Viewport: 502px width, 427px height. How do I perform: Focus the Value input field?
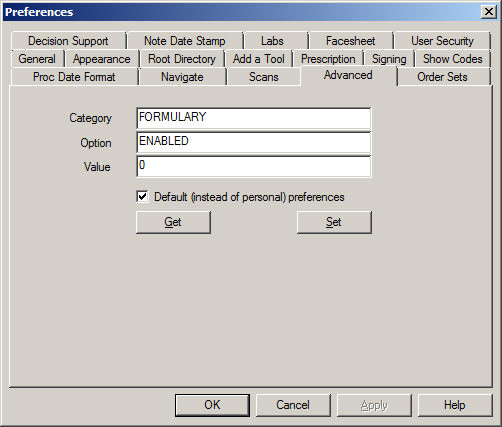pyautogui.click(x=254, y=166)
